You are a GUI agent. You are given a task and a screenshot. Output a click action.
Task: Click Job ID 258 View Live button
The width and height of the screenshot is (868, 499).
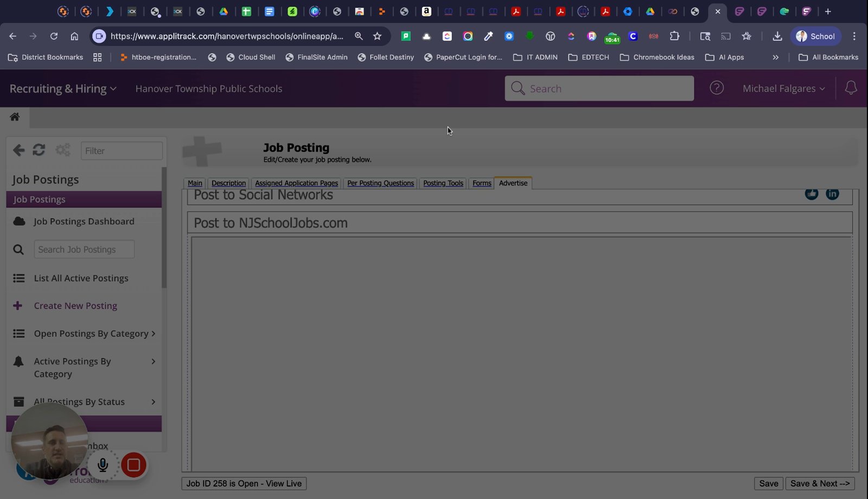click(244, 483)
